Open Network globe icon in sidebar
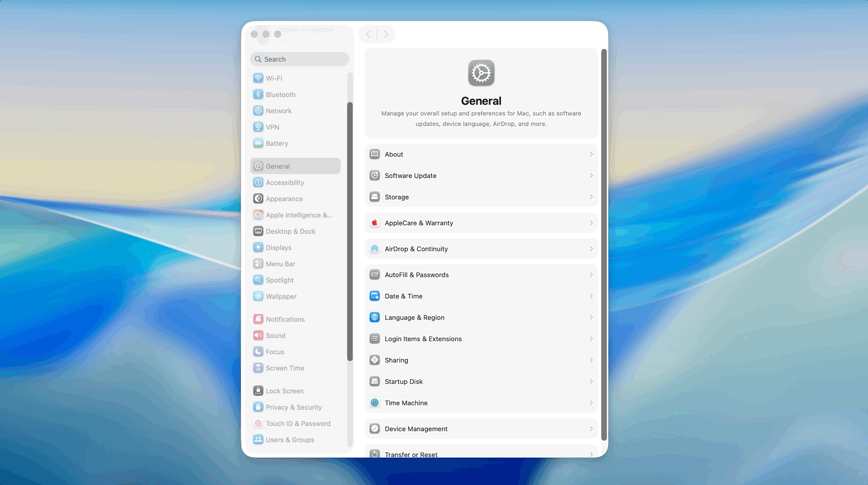 [258, 111]
